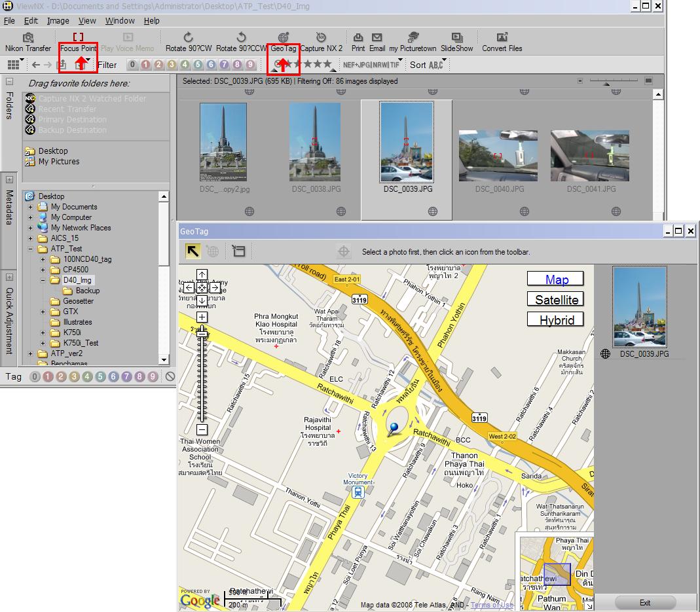700x612 pixels.
Task: Launch Nikon Transfer from the toolbar
Action: pos(28,43)
